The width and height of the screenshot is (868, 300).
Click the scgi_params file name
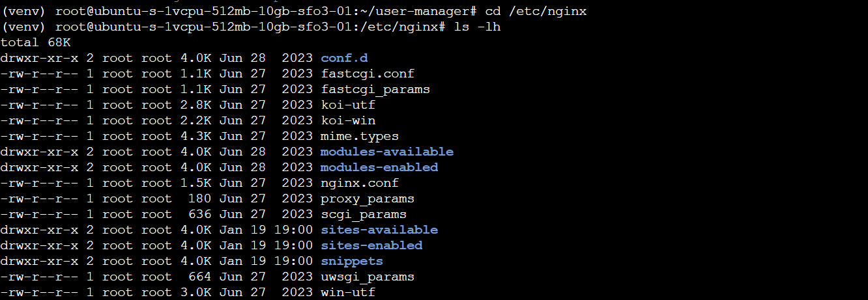pyautogui.click(x=364, y=214)
